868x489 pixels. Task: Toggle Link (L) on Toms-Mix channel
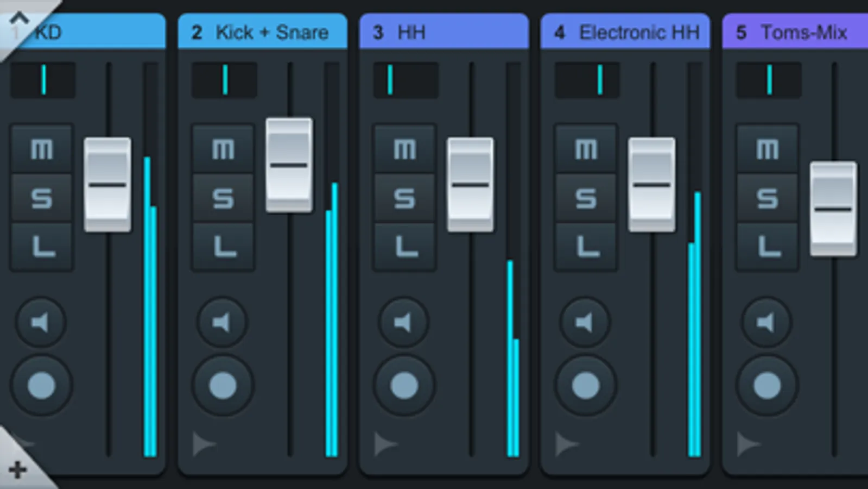coord(767,247)
